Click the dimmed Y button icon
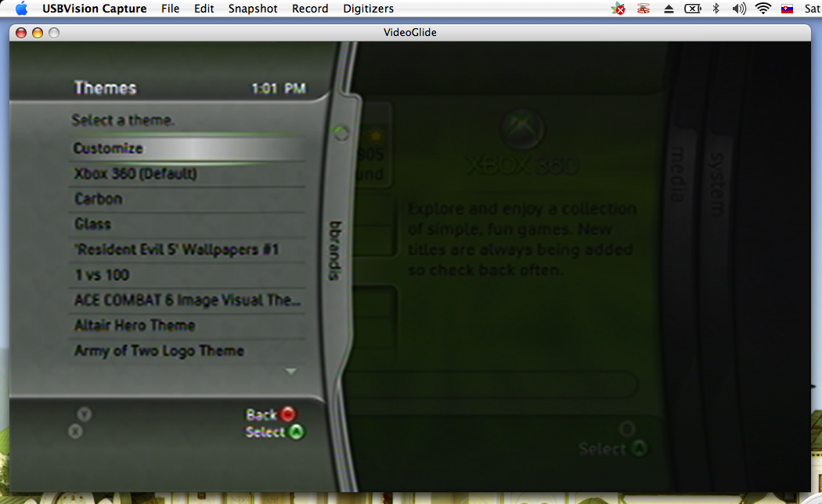822x504 pixels. (x=85, y=415)
